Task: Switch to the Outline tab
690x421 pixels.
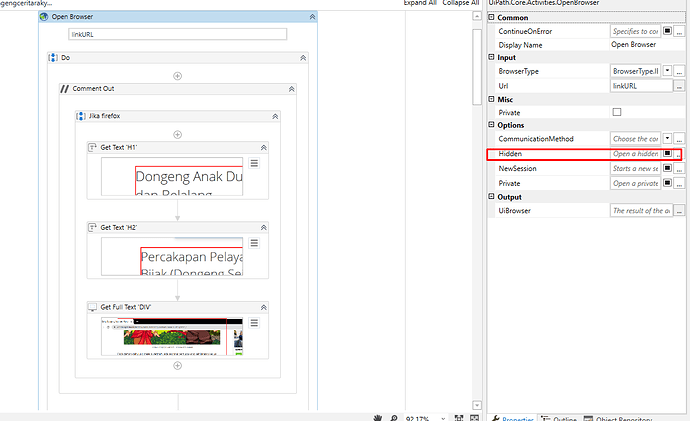Action: coord(559,418)
